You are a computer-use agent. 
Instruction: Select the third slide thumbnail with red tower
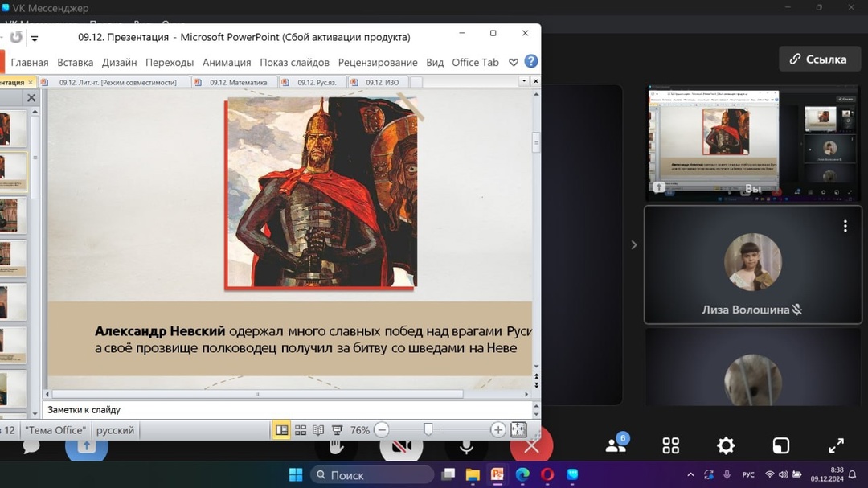click(x=12, y=215)
